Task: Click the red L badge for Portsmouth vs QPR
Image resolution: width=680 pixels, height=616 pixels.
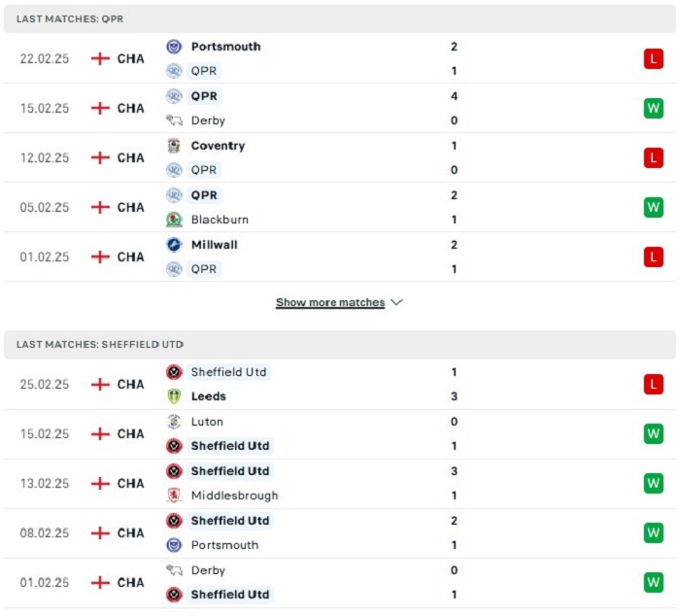Action: point(653,58)
